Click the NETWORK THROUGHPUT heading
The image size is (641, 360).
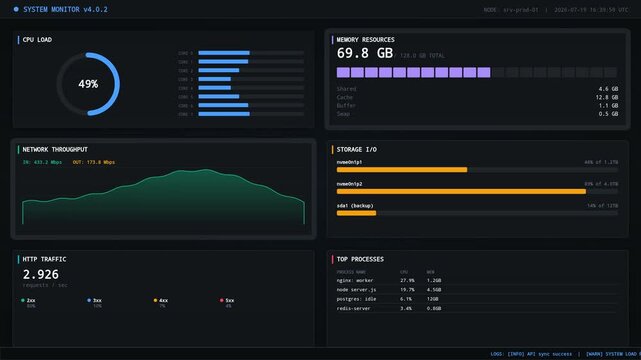(55, 150)
